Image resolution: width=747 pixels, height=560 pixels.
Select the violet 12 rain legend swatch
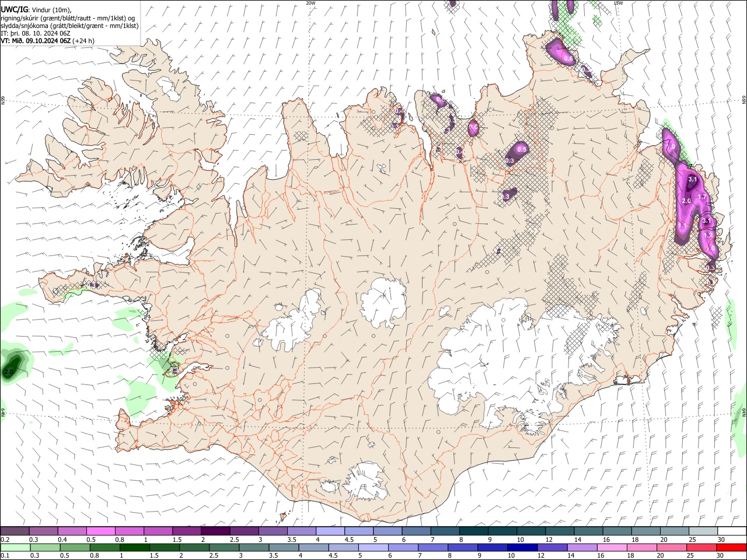click(x=552, y=548)
